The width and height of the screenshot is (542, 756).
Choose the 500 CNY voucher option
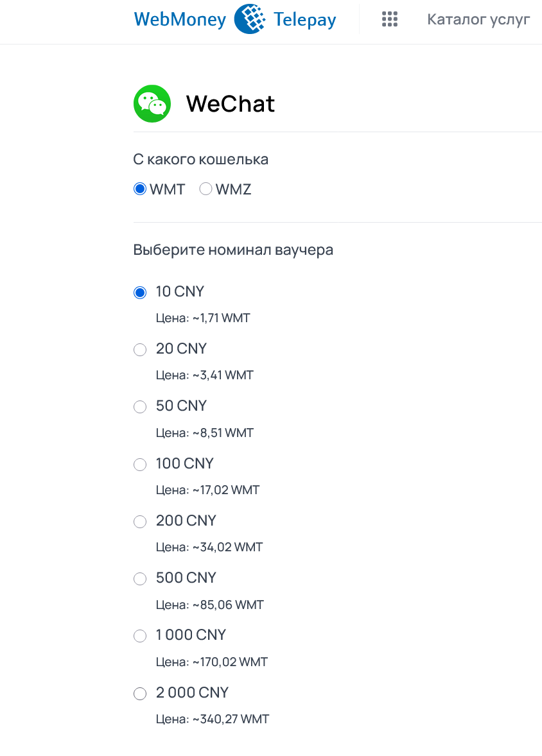(x=140, y=579)
